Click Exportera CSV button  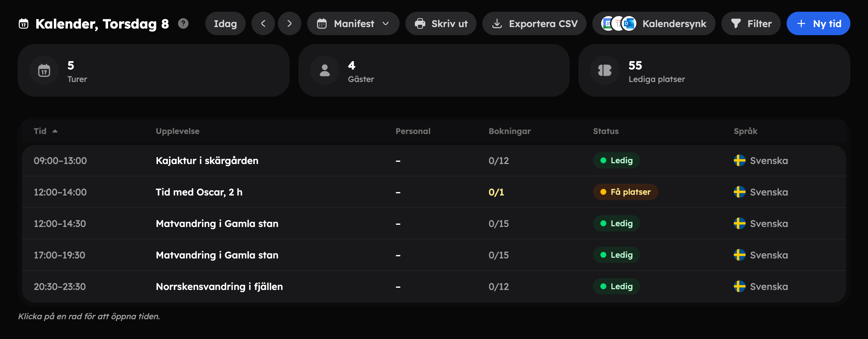coord(534,23)
